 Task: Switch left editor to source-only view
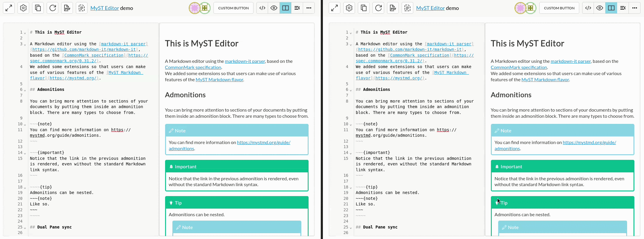pos(262,8)
